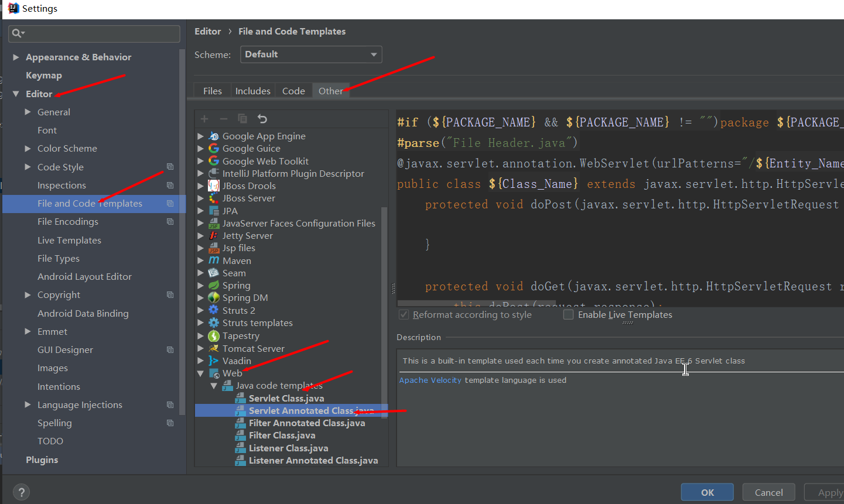The height and width of the screenshot is (504, 844).
Task: Click the Spring leaf icon
Action: tap(214, 285)
